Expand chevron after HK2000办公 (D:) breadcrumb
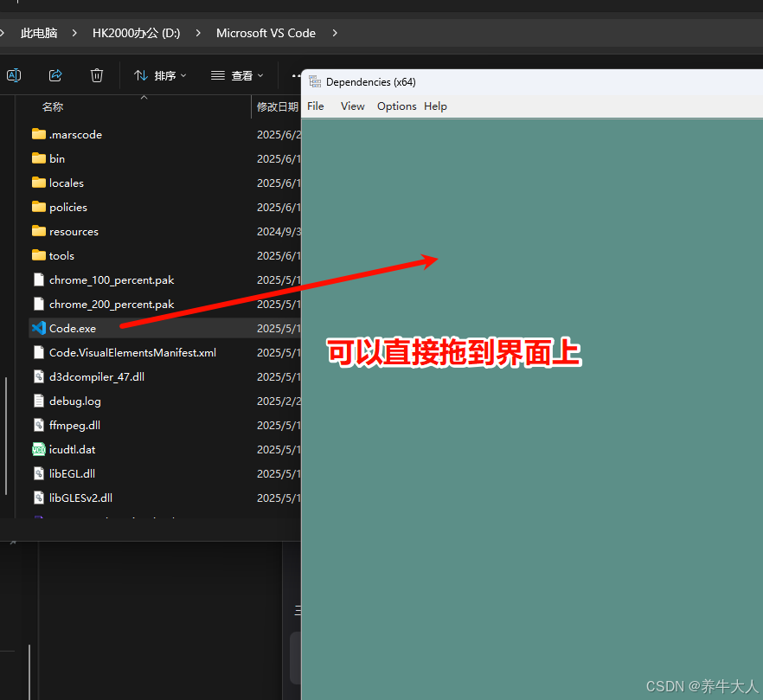Viewport: 763px width, 700px height. 198,33
